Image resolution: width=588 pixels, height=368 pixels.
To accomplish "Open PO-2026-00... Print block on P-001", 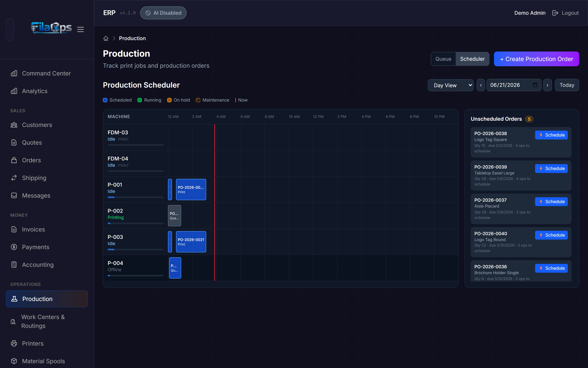I will tap(191, 190).
